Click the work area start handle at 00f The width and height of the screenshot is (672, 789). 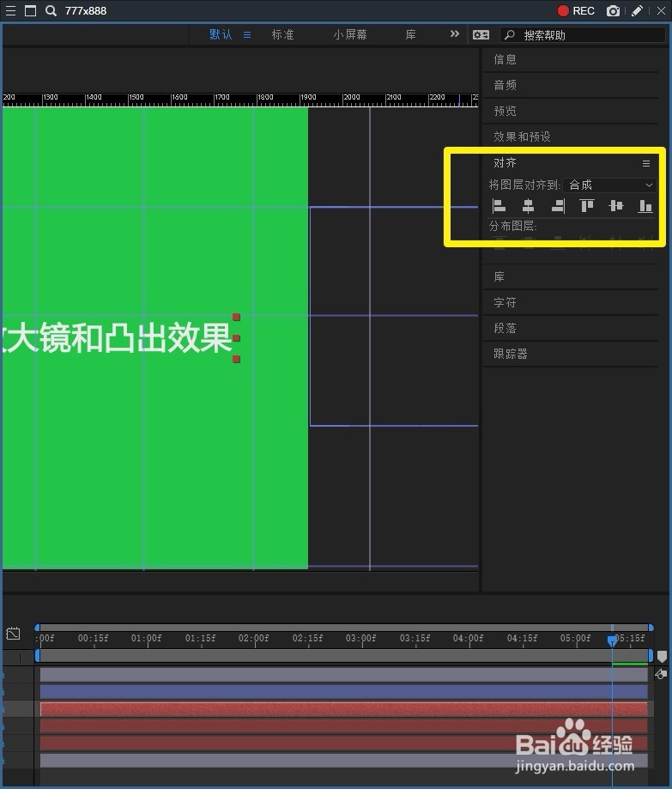pyautogui.click(x=37, y=656)
